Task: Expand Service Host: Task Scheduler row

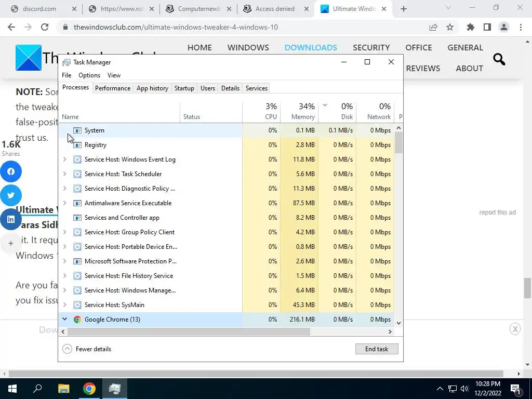Action: click(x=65, y=174)
